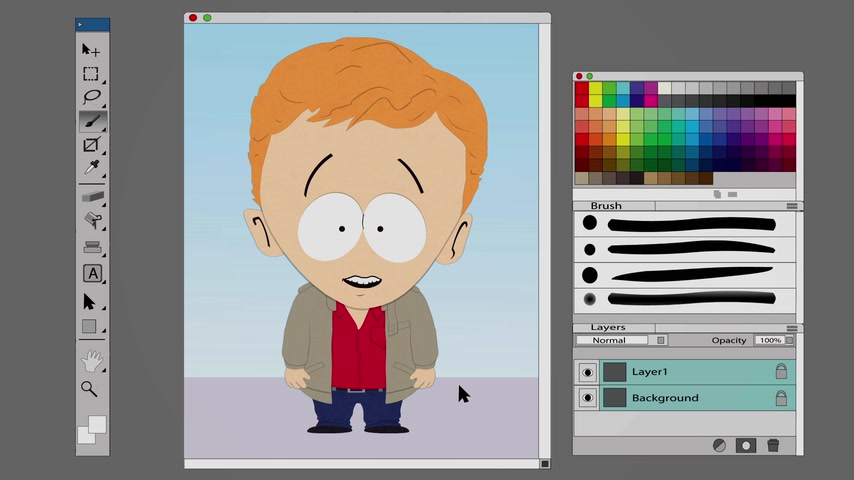Choose the first hard round brush preset
This screenshot has width=854, height=480.
click(x=685, y=224)
